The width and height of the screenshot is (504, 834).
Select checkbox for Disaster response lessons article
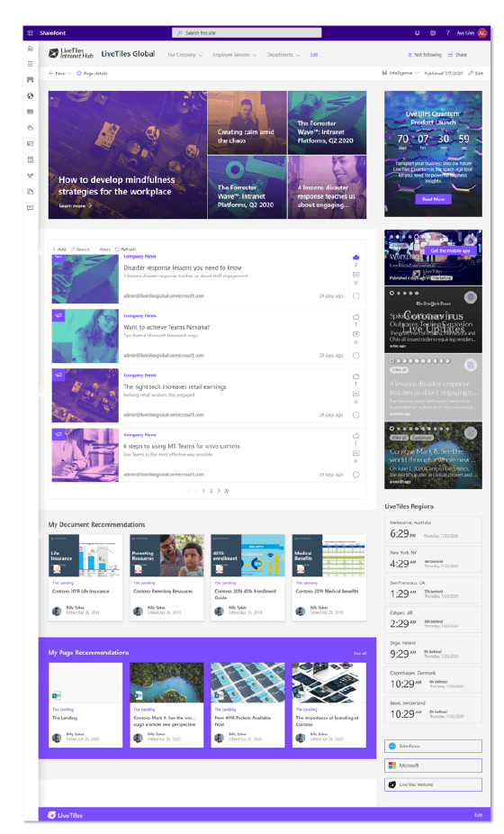pos(355,295)
